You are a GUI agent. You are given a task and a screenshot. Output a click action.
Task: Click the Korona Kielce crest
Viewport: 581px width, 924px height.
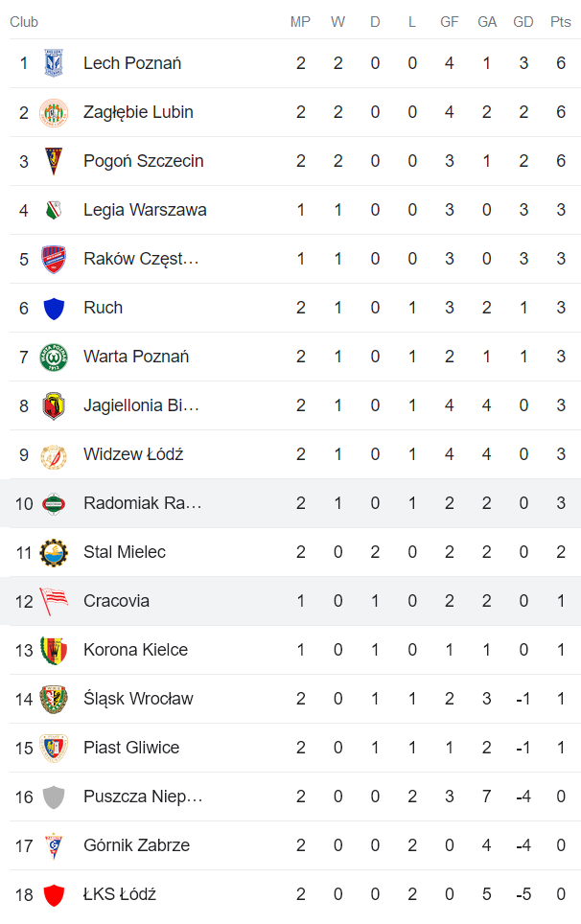click(x=55, y=650)
